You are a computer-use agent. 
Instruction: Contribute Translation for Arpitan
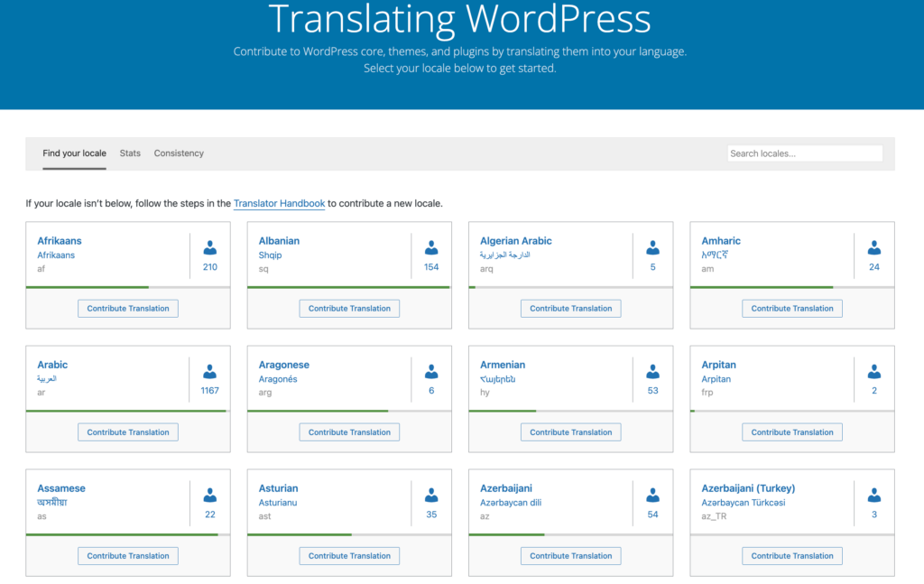pyautogui.click(x=792, y=432)
